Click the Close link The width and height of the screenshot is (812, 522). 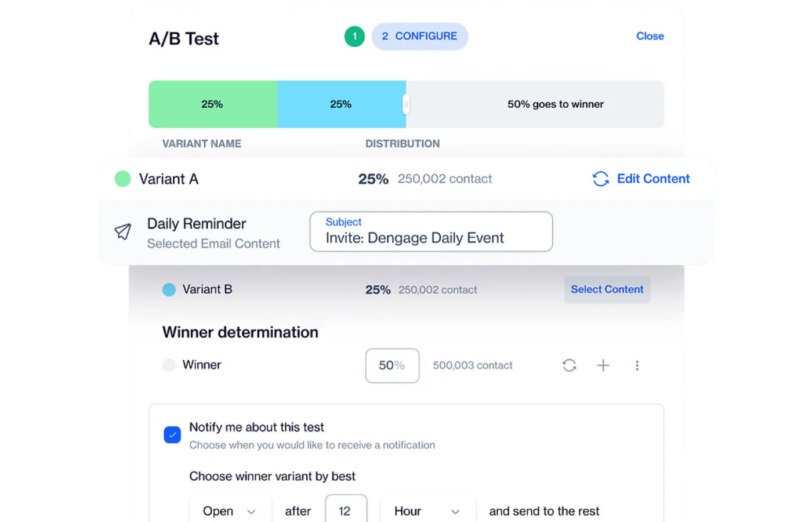(x=650, y=36)
